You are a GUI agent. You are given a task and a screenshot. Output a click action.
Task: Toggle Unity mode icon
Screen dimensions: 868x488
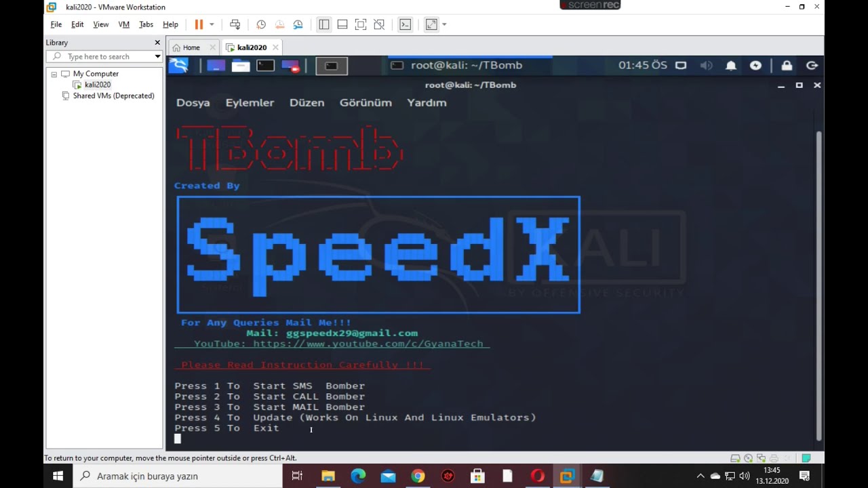click(x=379, y=24)
